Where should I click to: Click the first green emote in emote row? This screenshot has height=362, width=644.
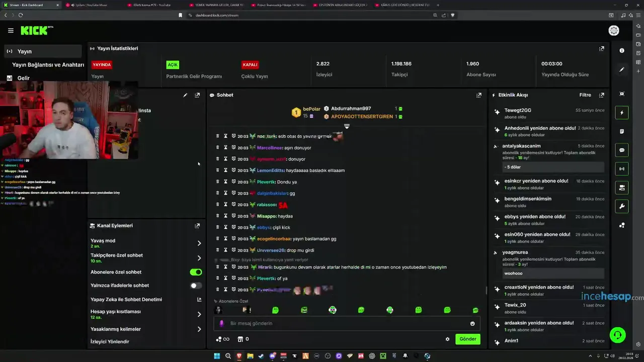(275, 310)
